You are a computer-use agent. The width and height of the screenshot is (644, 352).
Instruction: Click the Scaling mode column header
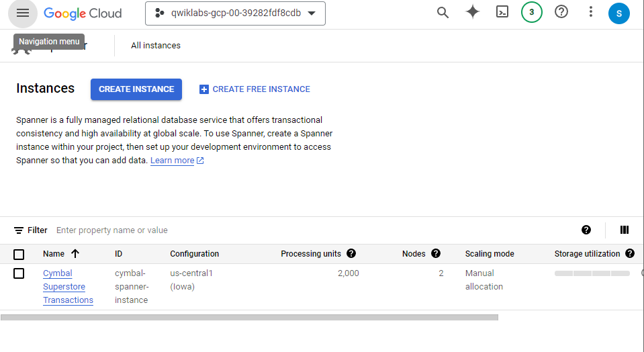(490, 254)
